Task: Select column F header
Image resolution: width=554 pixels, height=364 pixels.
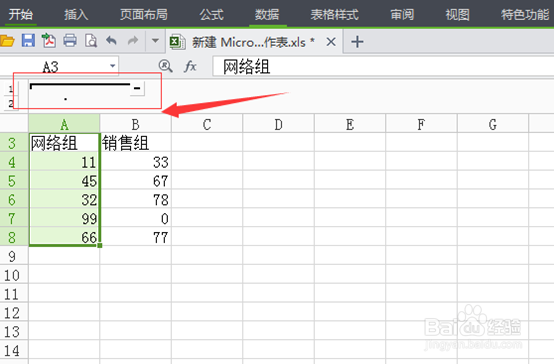Action: coord(421,124)
